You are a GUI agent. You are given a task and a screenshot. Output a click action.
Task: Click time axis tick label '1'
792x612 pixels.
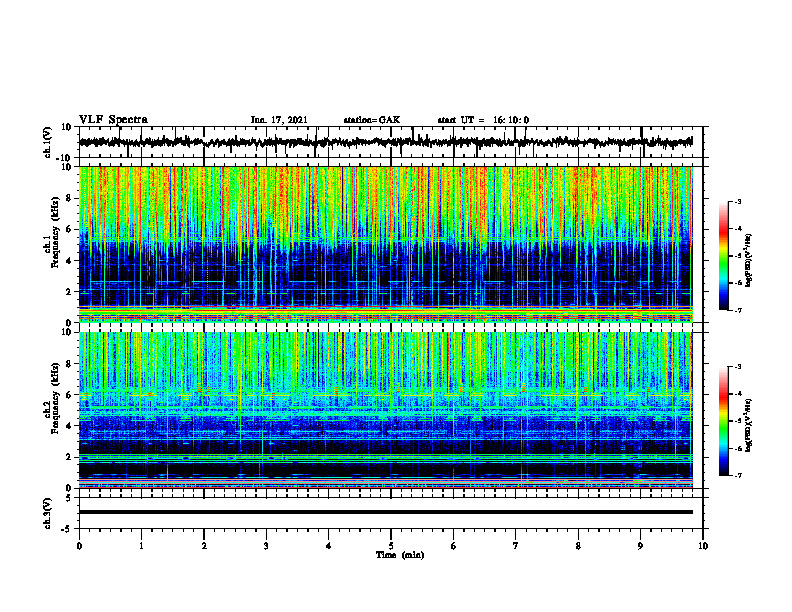(x=141, y=546)
